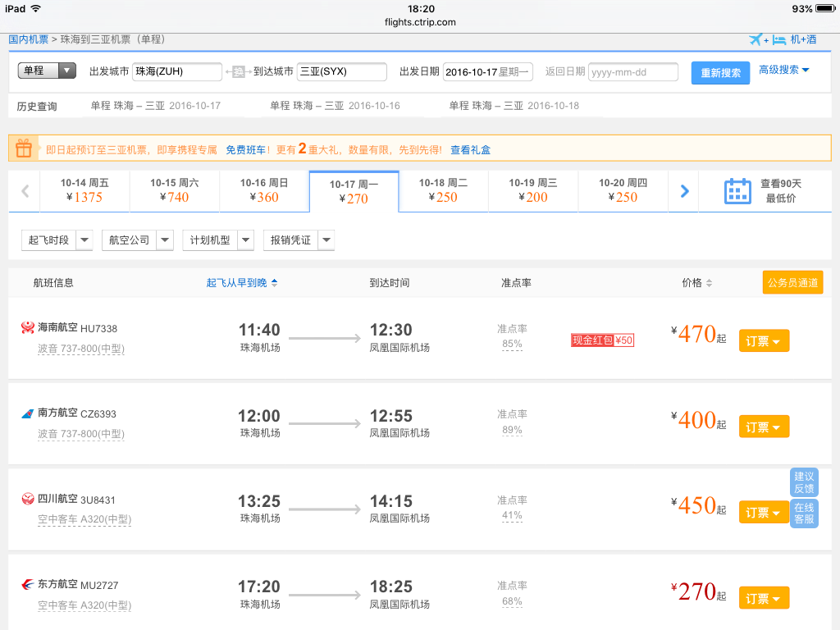
Task: Swap departure and arrival cities icon
Action: coord(239,72)
